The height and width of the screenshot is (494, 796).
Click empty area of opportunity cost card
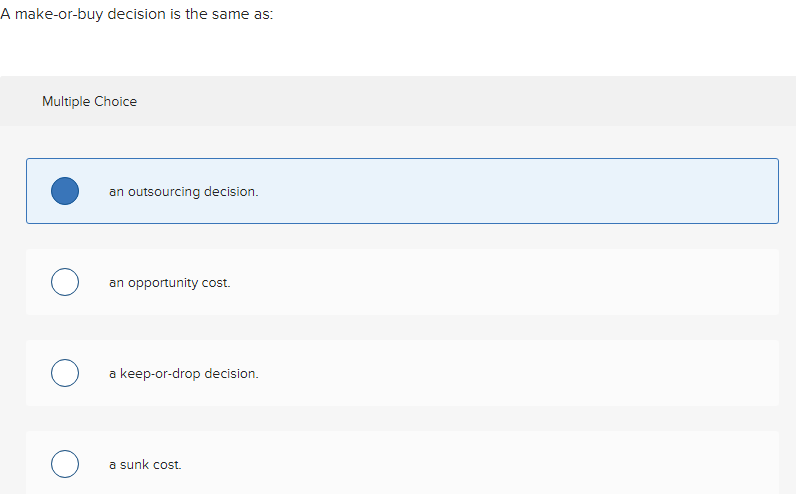(508, 282)
